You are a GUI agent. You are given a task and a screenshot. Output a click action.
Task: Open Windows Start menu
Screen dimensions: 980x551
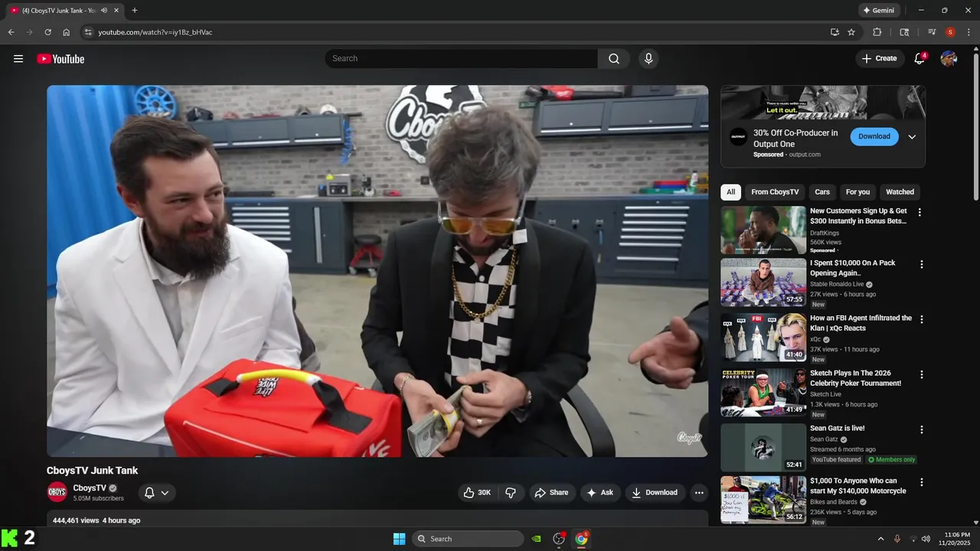tap(399, 539)
